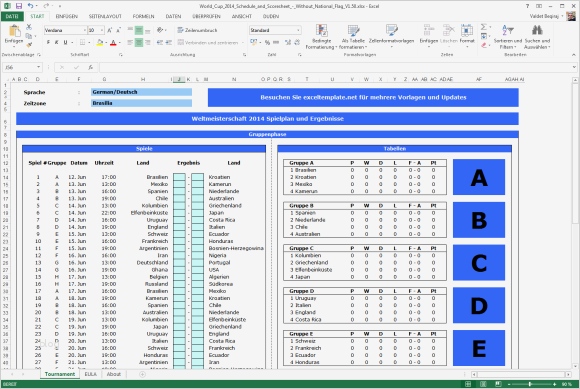Align text to the left

click(130, 43)
